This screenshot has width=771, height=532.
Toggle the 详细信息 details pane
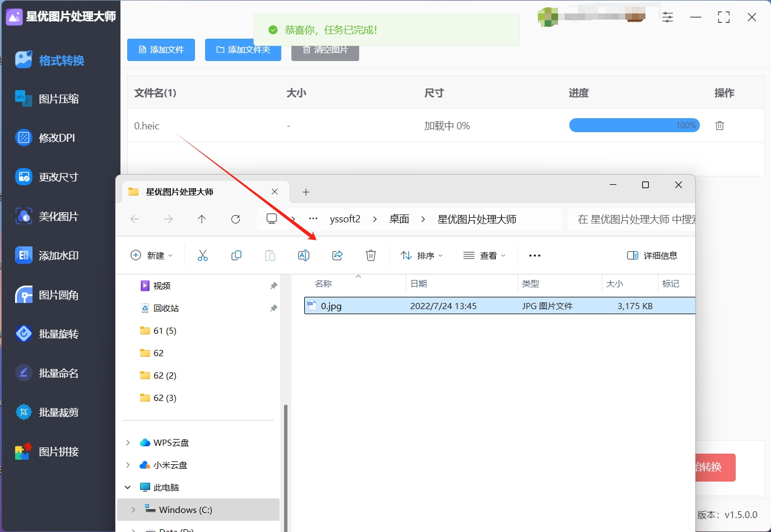point(652,255)
